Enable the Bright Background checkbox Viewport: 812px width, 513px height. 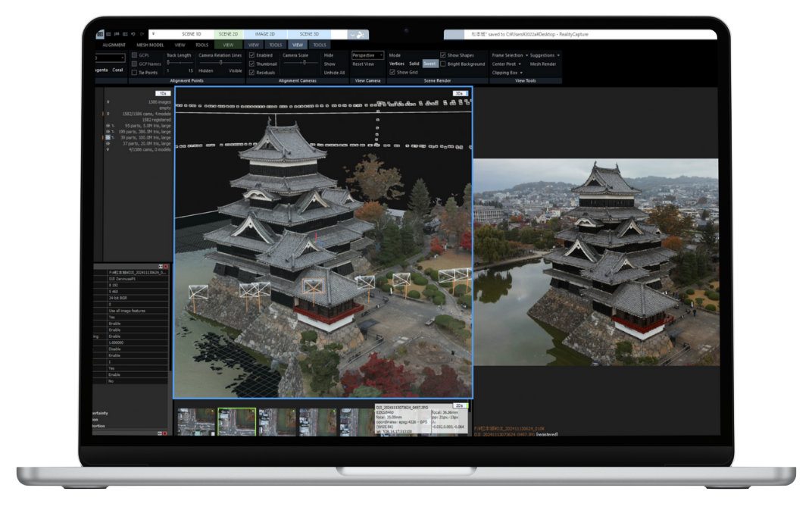[x=443, y=64]
